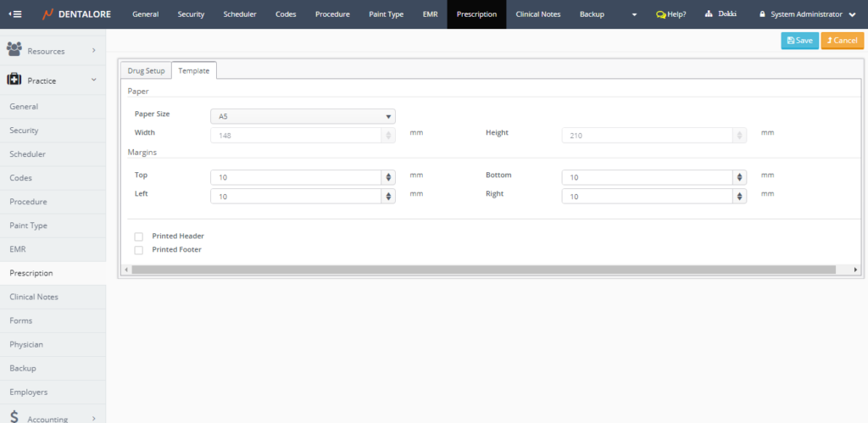Open the Help chat icon
Image resolution: width=868 pixels, height=423 pixels.
coord(660,14)
